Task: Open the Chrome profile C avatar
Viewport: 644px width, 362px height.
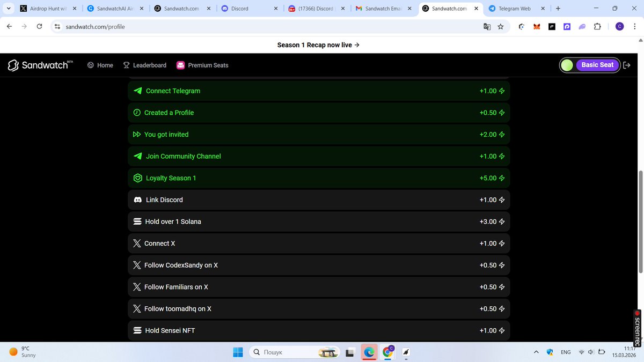Action: (619, 26)
